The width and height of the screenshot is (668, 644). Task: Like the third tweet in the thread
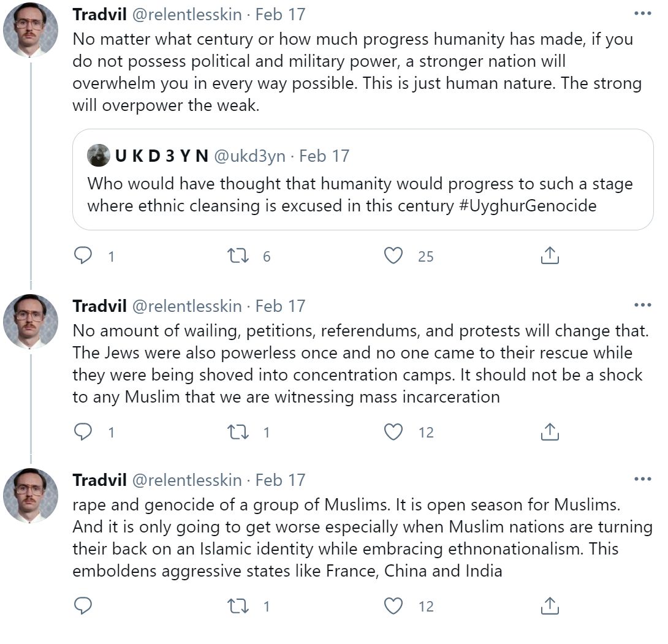pos(393,606)
